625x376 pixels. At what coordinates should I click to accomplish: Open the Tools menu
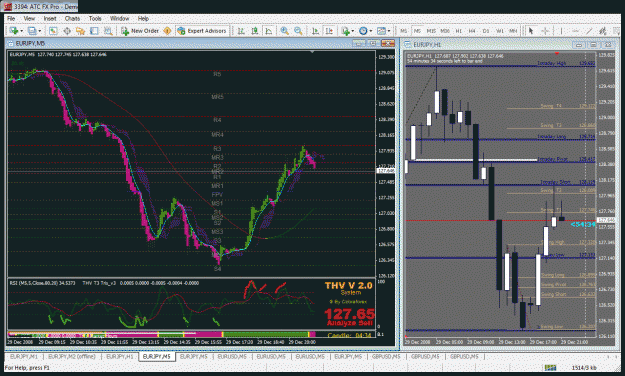click(x=95, y=18)
